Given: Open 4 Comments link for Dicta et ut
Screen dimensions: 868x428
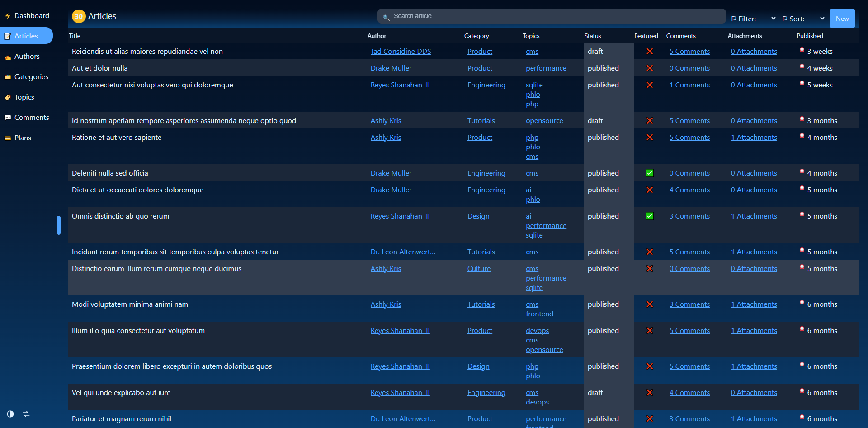Looking at the screenshot, I should [689, 190].
